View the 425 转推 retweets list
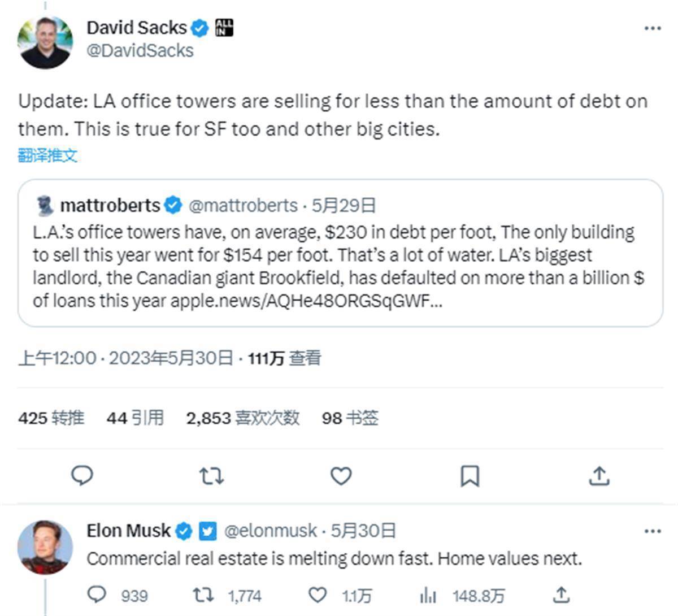Screen dimensions: 678x616 [x=51, y=418]
